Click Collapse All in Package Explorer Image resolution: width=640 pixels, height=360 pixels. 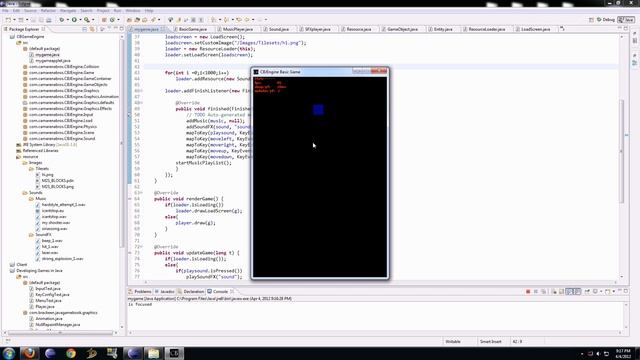(x=84, y=29)
